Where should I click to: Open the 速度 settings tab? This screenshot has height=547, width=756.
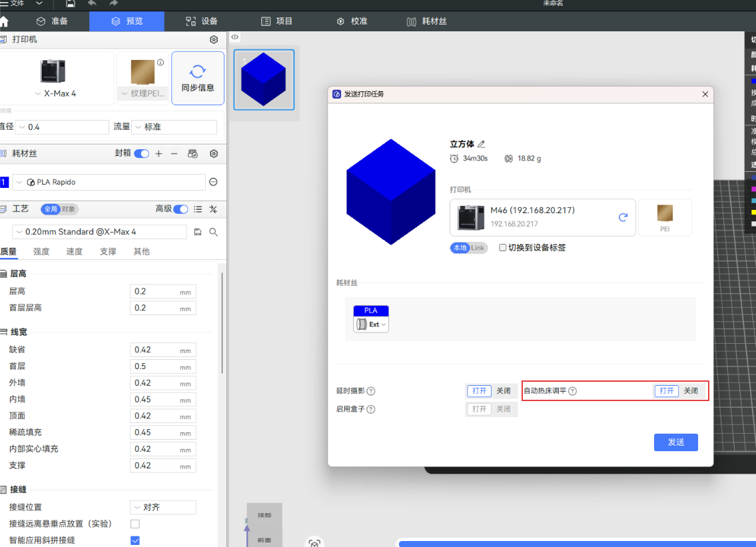75,252
